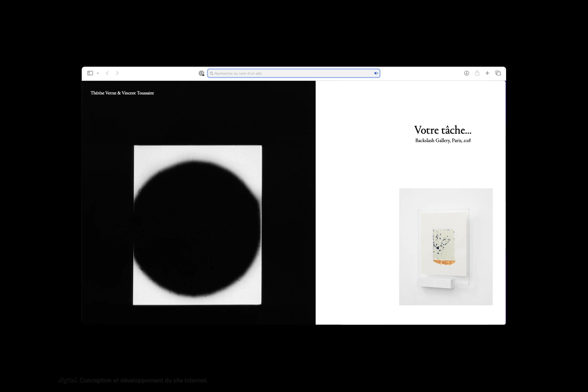Viewport: 588px width, 392px height.
Task: Toggle the Safari sidebar
Action: (90, 73)
